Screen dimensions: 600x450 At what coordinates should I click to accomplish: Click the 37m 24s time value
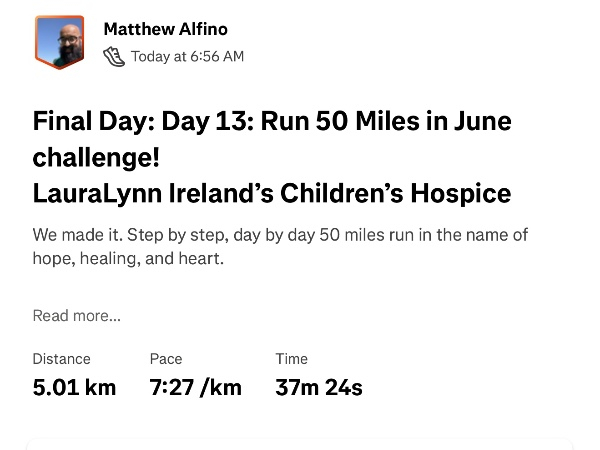pyautogui.click(x=319, y=387)
